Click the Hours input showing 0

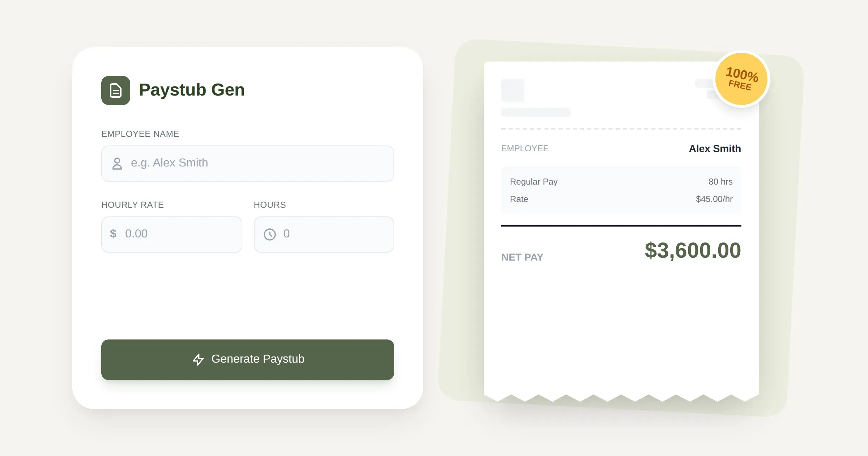(324, 234)
